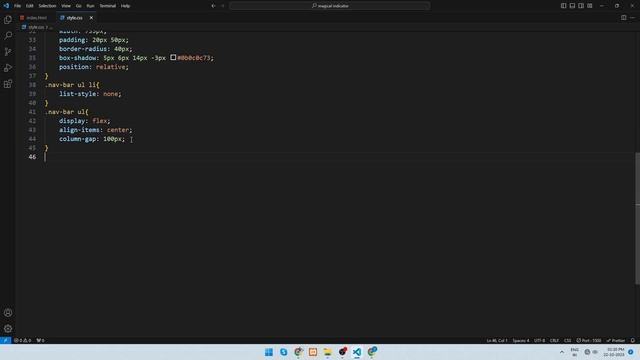
Task: Open File Explorer from the taskbar
Action: pyautogui.click(x=327, y=352)
